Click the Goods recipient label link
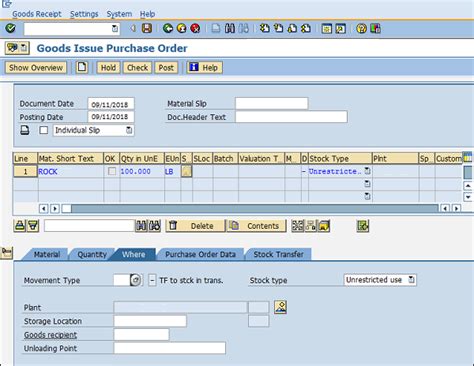Screen dimensions: 474x366 [x=50, y=335]
